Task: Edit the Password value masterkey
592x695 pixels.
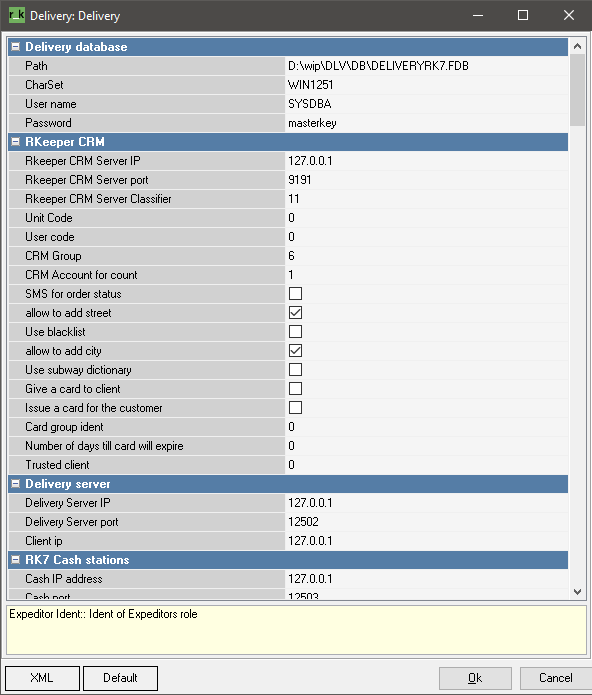Action: point(426,123)
